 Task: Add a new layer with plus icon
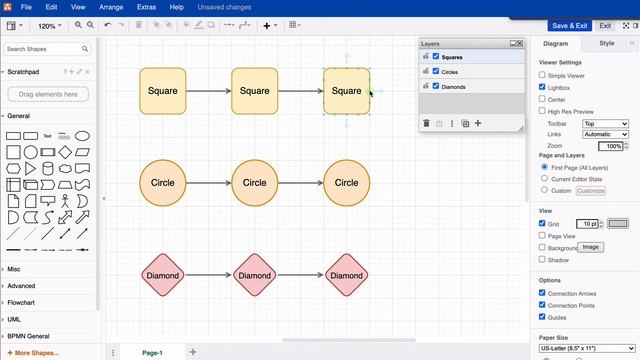click(x=478, y=123)
